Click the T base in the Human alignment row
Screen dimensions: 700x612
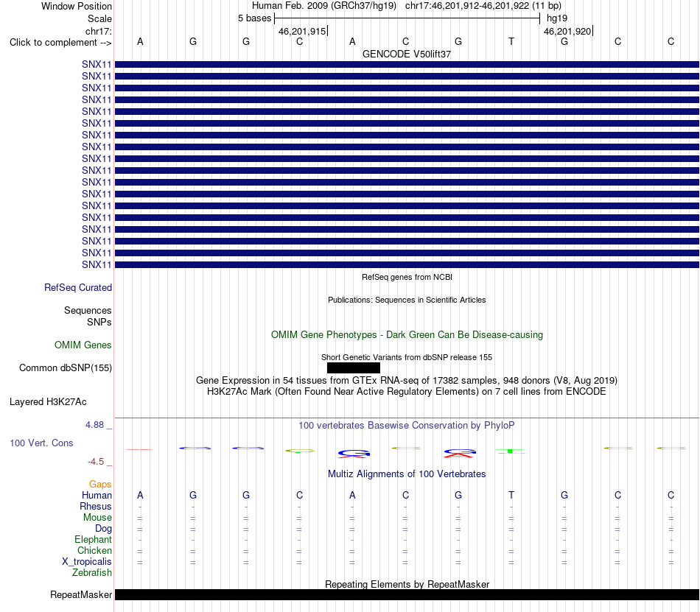click(x=511, y=495)
